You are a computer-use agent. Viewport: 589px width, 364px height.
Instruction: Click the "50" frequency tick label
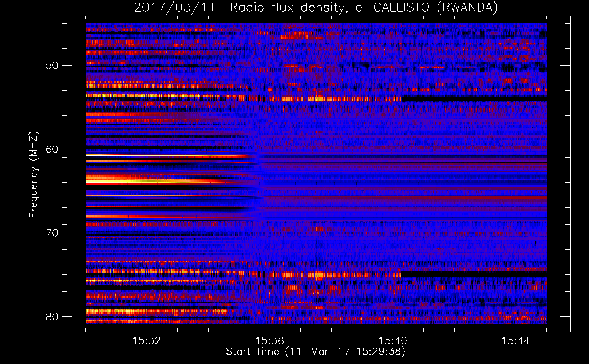coord(52,66)
